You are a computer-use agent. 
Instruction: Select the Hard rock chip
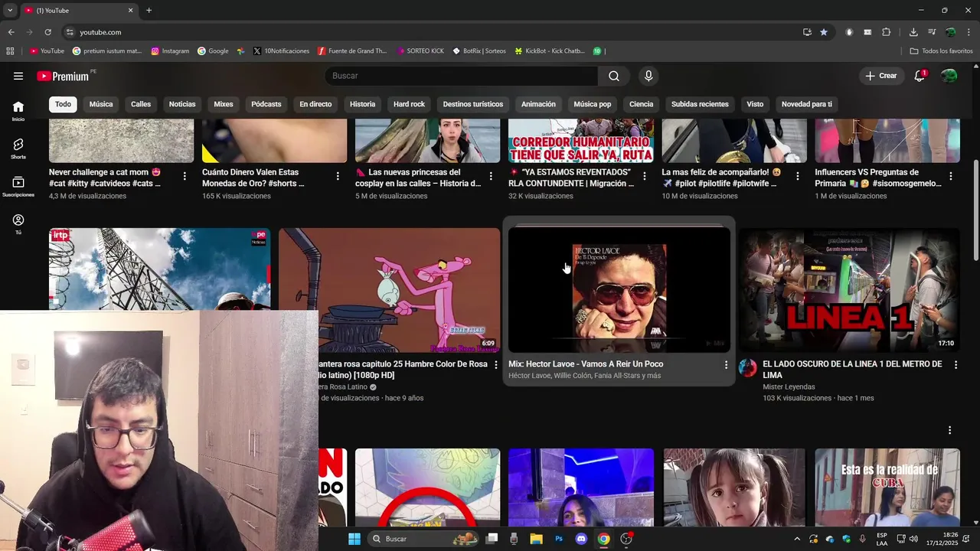pos(409,104)
